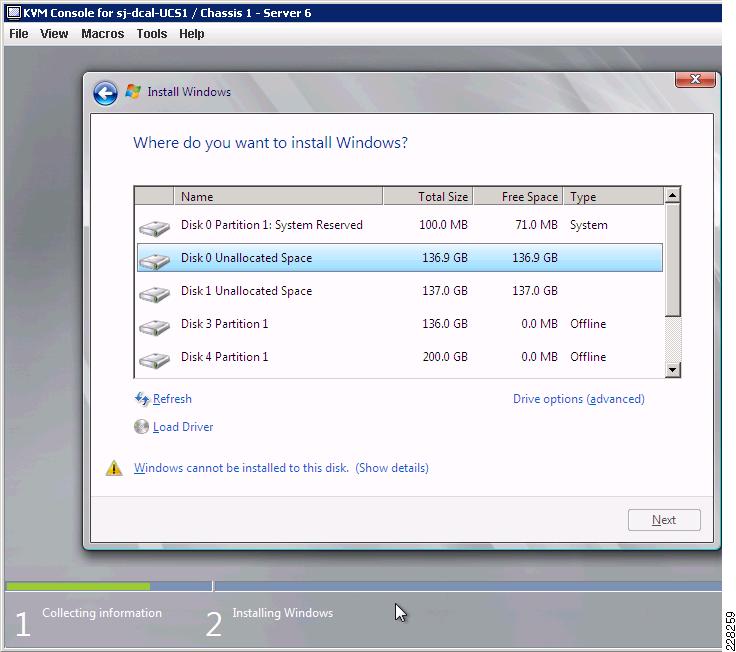Click drive icon for Disk 1 Unallocated Space
Screen dimensions: 736x652
154,293
